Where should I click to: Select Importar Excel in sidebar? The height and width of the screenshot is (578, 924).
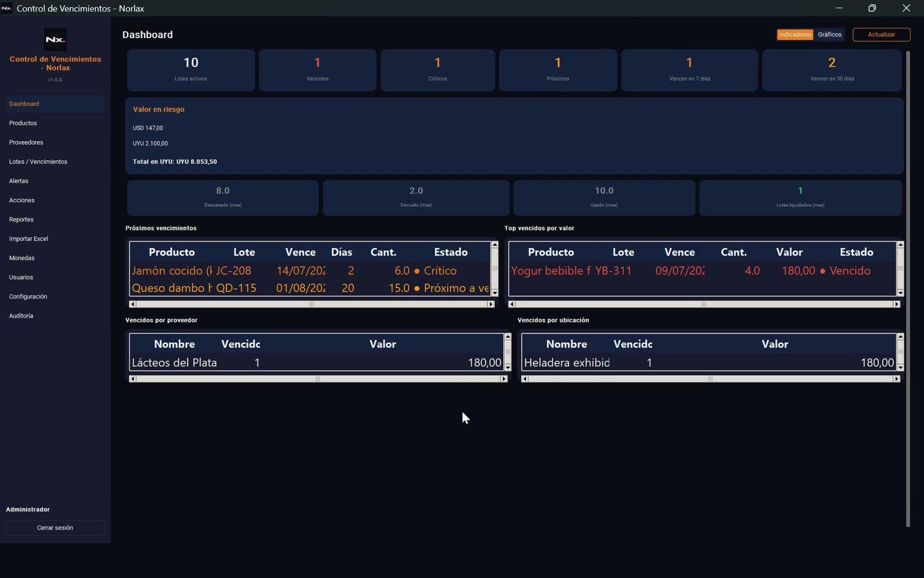point(55,239)
